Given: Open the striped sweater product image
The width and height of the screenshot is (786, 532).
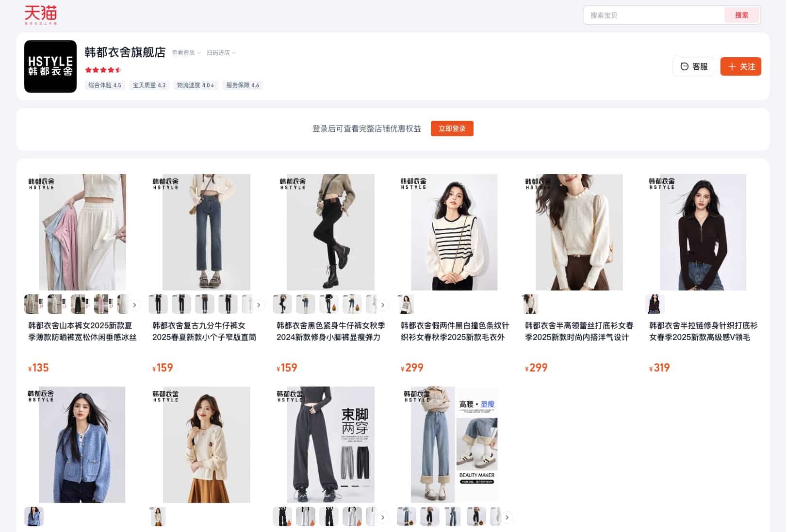Looking at the screenshot, I should (454, 232).
